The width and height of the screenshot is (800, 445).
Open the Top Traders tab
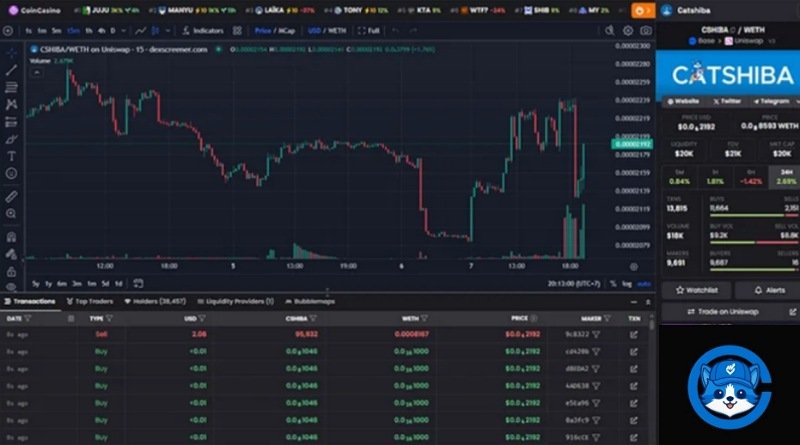point(90,302)
